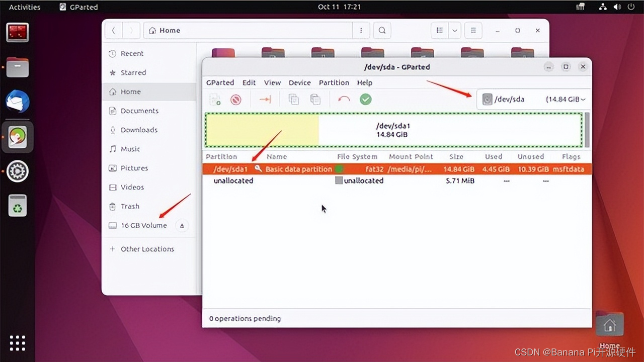Open Videos in the Files sidebar
Image resolution: width=644 pixels, height=362 pixels.
click(149, 187)
